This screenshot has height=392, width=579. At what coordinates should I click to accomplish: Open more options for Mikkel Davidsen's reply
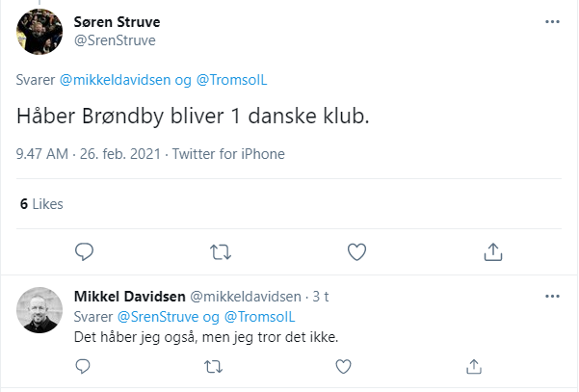coord(552,295)
